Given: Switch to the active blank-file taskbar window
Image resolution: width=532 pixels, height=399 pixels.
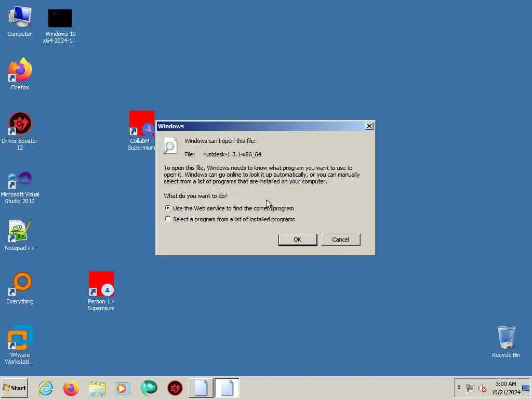Looking at the screenshot, I should point(227,388).
